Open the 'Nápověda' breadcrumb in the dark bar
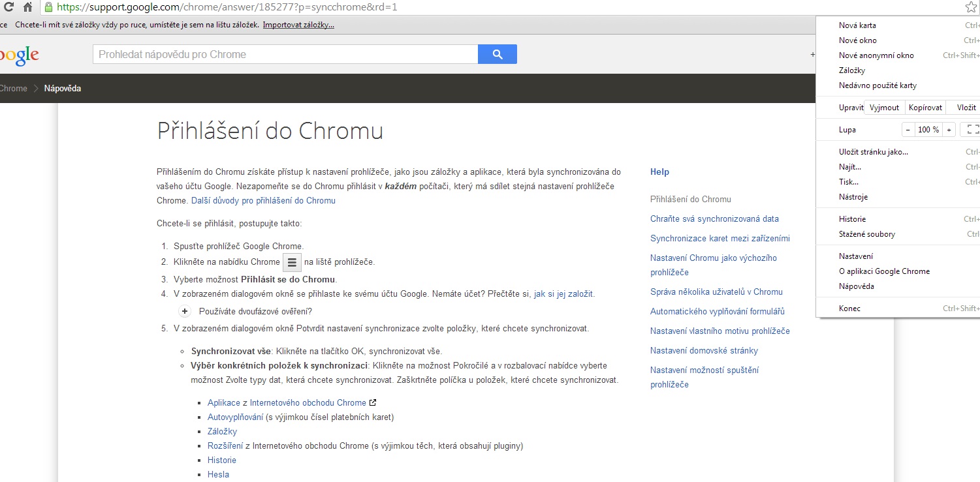The height and width of the screenshot is (482, 980). click(x=63, y=88)
